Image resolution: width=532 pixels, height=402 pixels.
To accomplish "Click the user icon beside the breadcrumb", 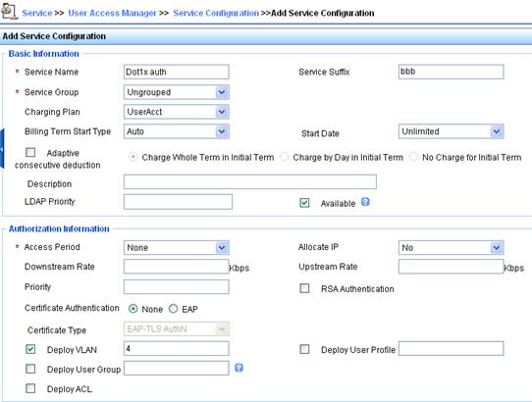I will click(9, 12).
